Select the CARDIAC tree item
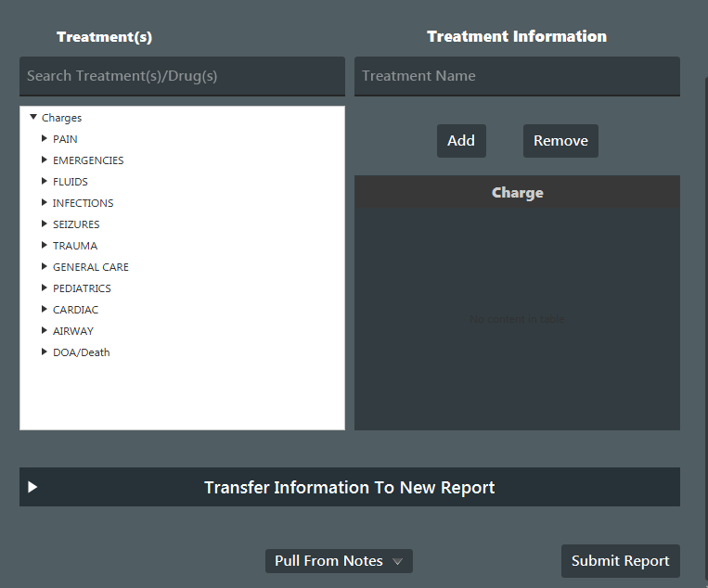This screenshot has height=588, width=708. [75, 310]
